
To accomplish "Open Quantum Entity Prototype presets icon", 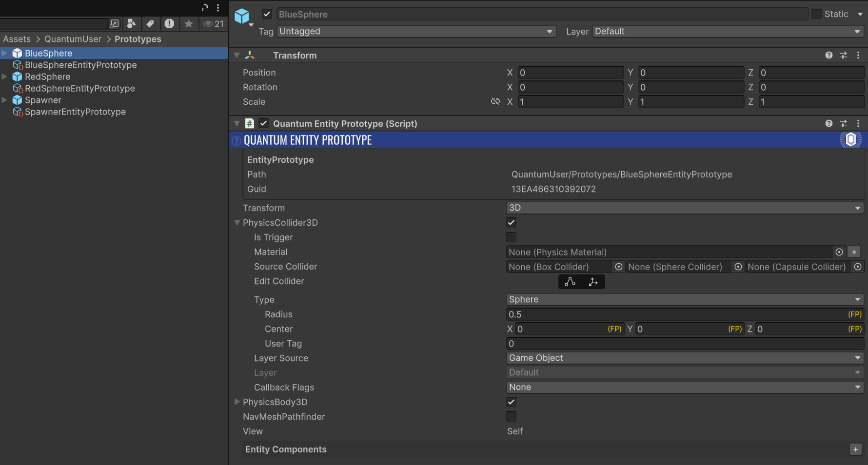I will [x=844, y=123].
